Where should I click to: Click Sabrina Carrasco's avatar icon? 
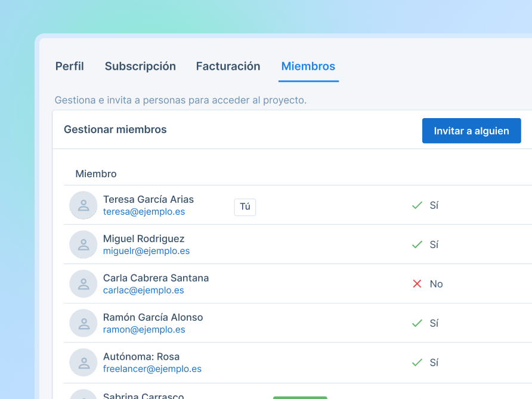83,396
